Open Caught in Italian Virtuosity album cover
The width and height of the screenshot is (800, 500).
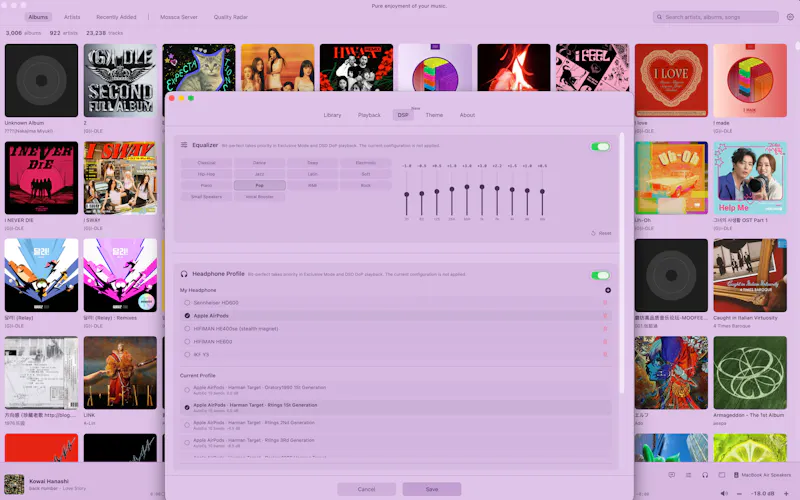coord(750,276)
